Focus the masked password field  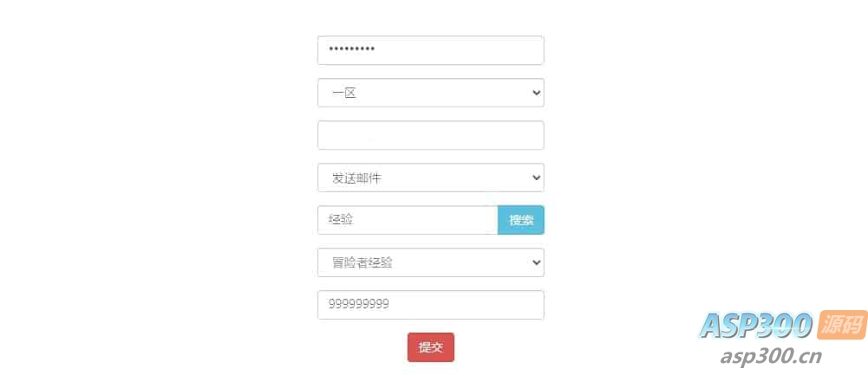tap(431, 50)
